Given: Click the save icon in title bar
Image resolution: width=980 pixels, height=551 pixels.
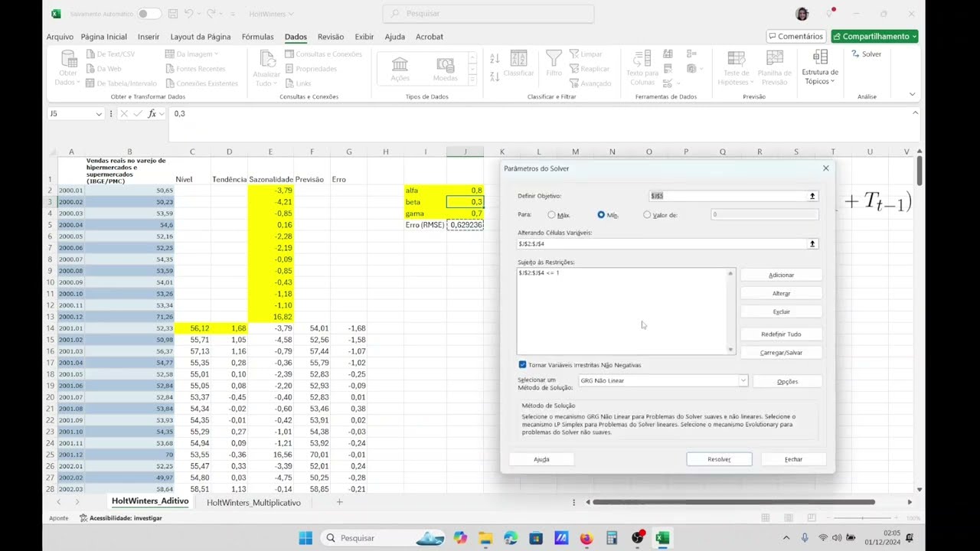Looking at the screenshot, I should point(173,14).
